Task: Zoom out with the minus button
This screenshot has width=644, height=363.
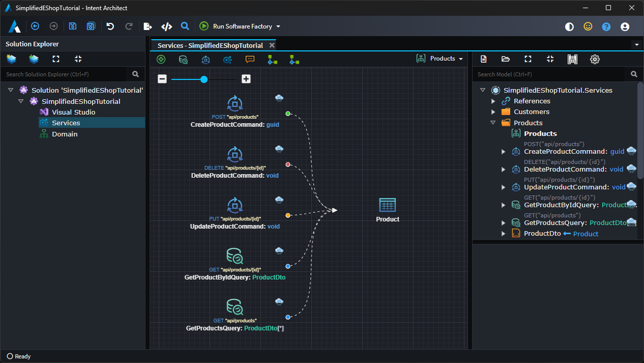Action: pos(162,79)
